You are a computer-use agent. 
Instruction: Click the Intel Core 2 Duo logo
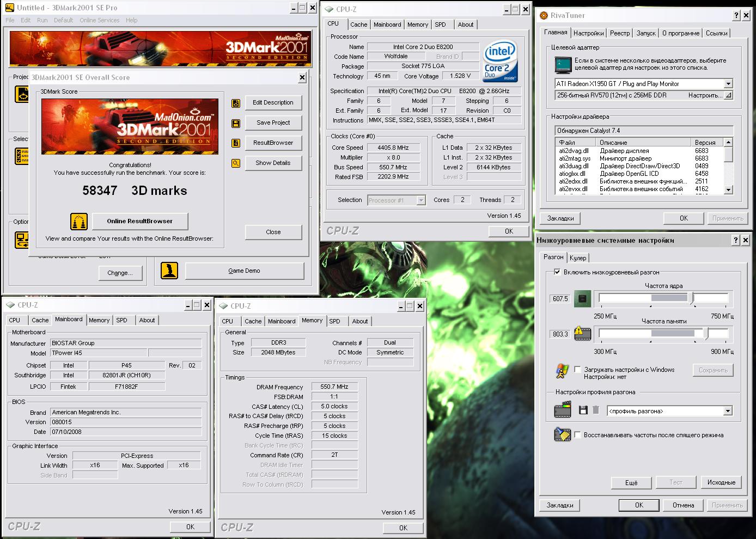point(499,62)
